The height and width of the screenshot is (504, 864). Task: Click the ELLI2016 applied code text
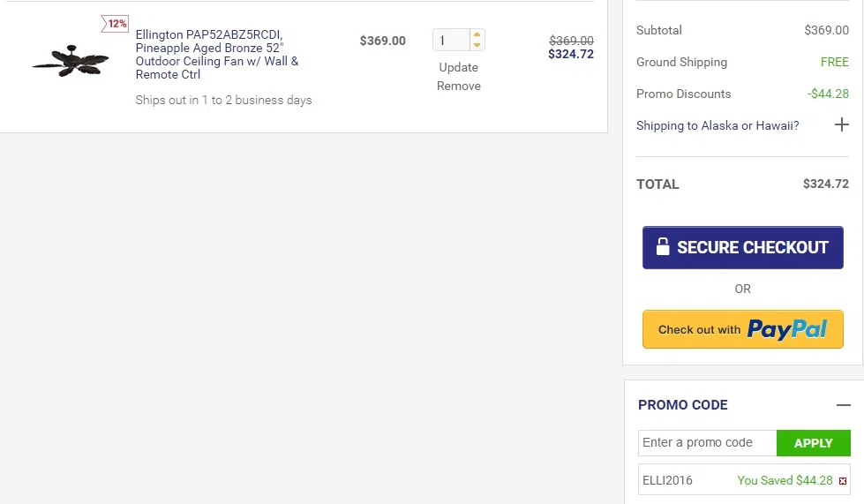(x=667, y=480)
